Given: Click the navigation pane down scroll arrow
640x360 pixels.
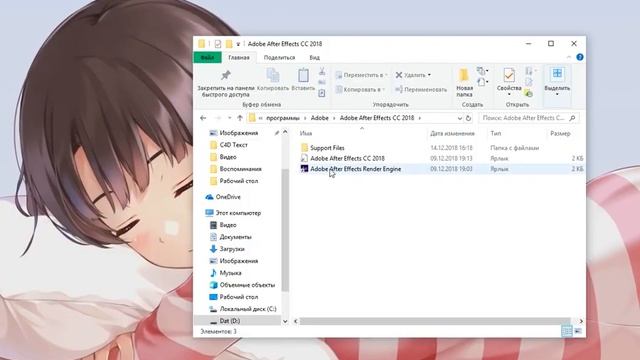Looking at the screenshot, I should [x=285, y=321].
